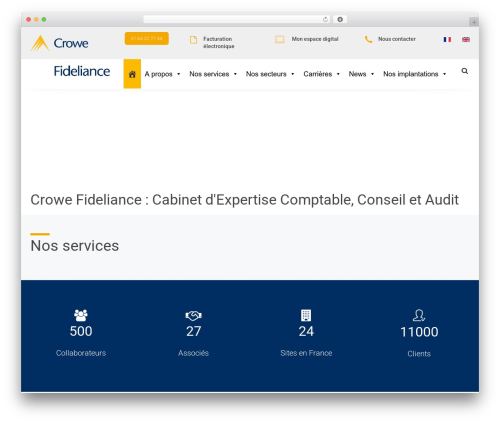The height and width of the screenshot is (423, 500).
Task: Click the Nos services section heading
Action: (75, 246)
